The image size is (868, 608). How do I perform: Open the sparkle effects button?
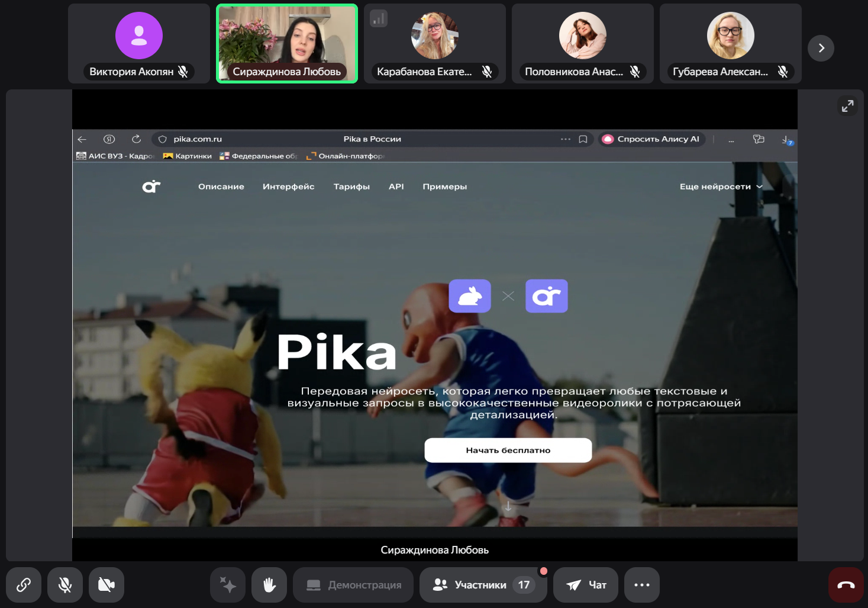(228, 585)
